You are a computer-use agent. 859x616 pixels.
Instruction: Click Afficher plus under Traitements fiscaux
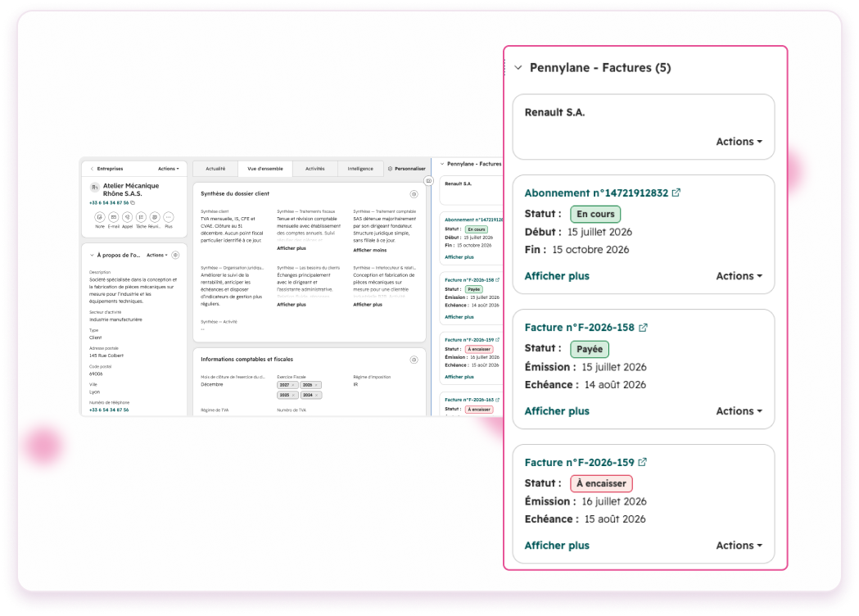click(x=292, y=248)
